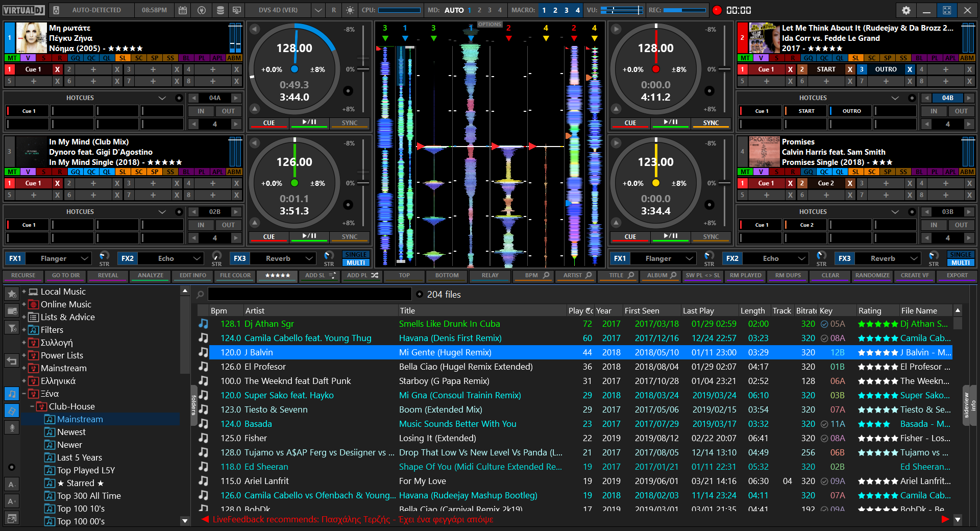Toggle the video film file-type filter
This screenshot has height=531, width=980.
12,411
